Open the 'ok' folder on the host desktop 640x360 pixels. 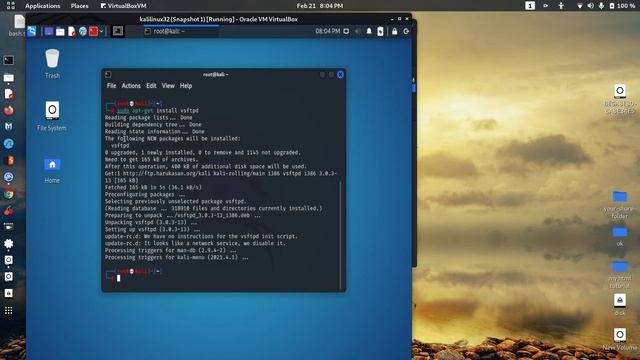pyautogui.click(x=620, y=237)
